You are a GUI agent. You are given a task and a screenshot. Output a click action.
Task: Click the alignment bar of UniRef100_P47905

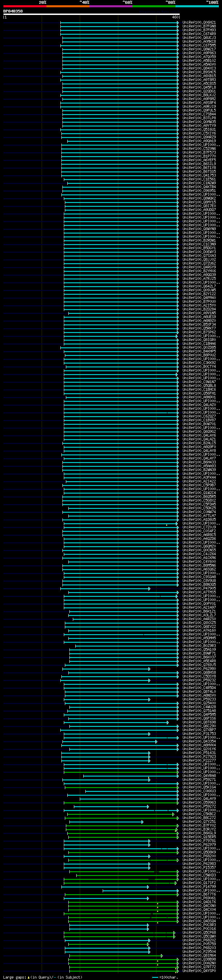105,589
